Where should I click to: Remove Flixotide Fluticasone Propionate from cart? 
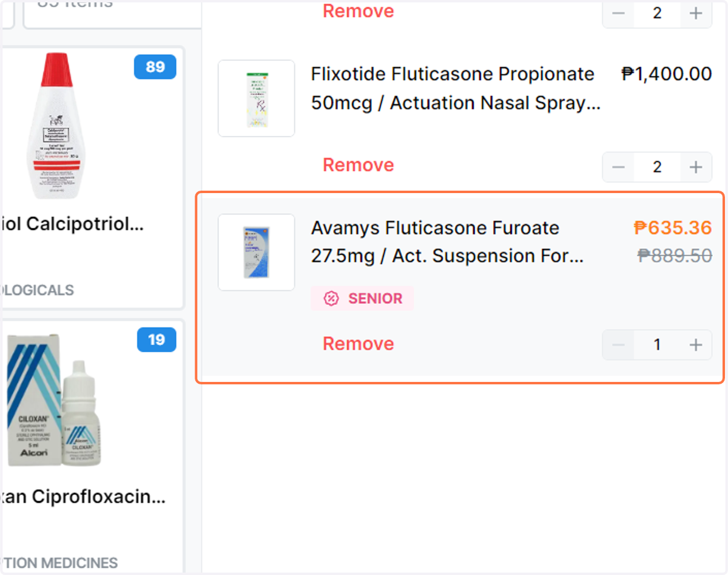tap(359, 165)
